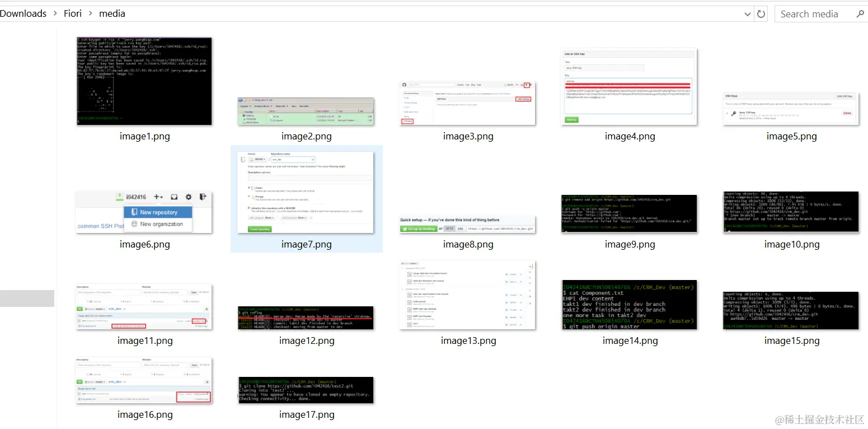Click the image10.png file name
Viewport: 868px width, 429px height.
791,244
